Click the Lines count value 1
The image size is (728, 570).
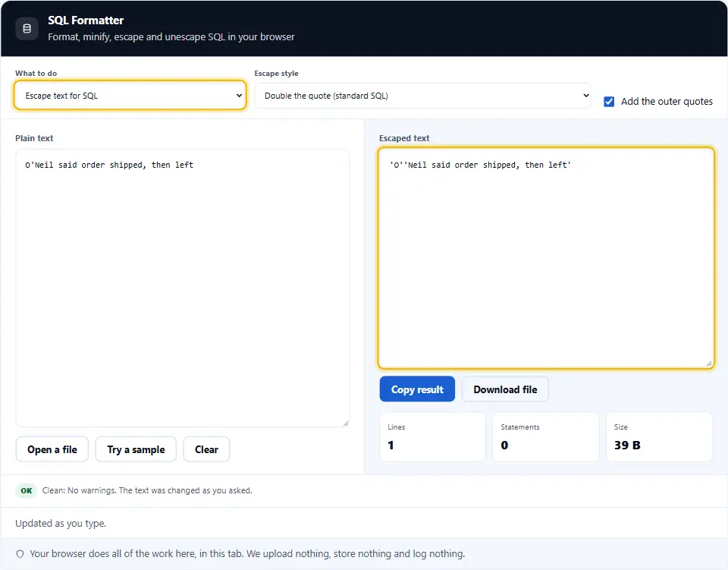coord(391,445)
